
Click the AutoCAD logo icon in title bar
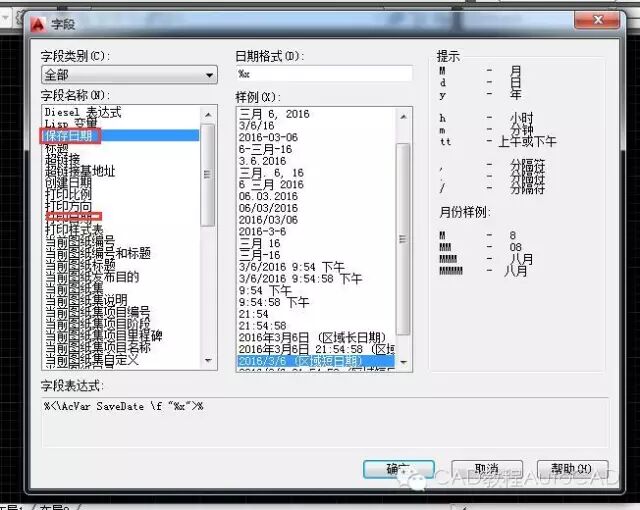38,24
